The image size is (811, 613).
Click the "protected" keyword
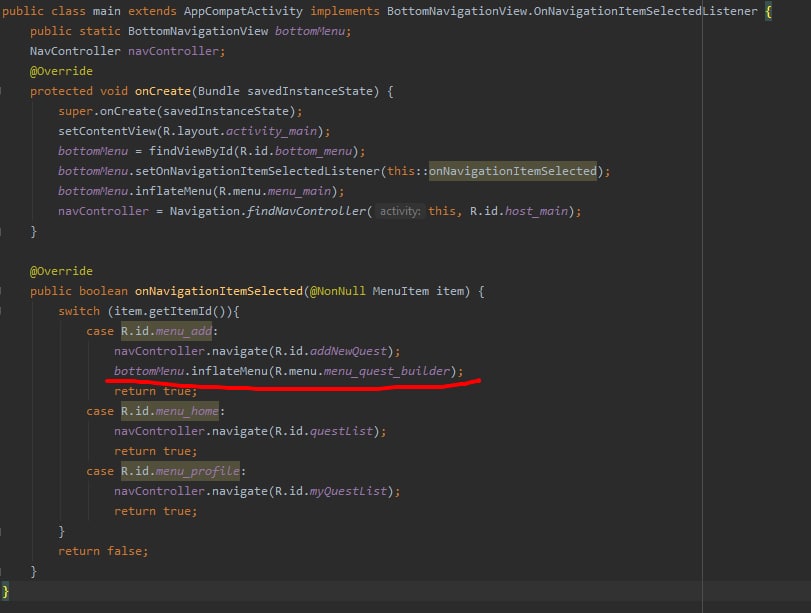click(x=61, y=91)
